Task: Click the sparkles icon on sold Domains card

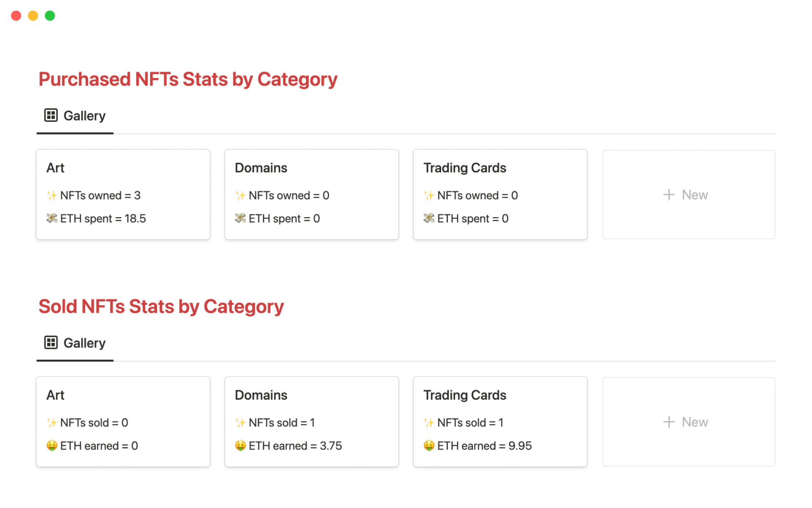Action: tap(240, 422)
